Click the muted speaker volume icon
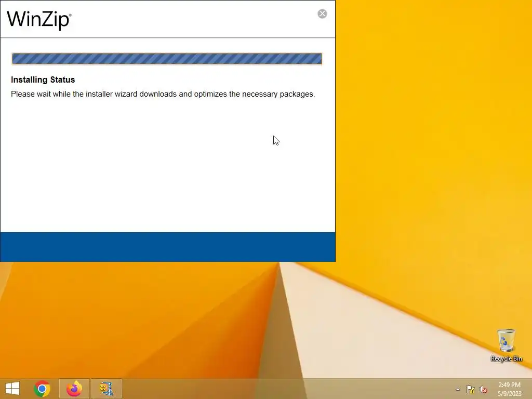Viewport: 532px width, 399px height. [x=483, y=389]
